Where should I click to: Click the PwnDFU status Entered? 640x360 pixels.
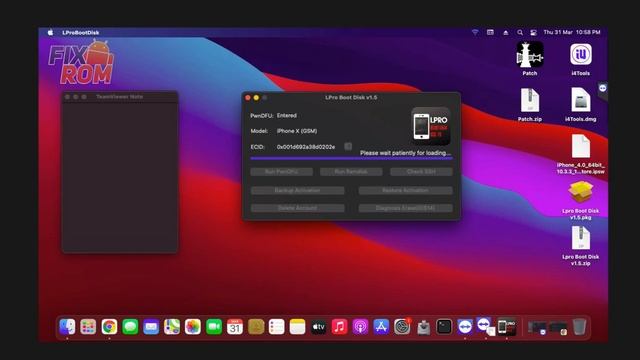pyautogui.click(x=287, y=116)
